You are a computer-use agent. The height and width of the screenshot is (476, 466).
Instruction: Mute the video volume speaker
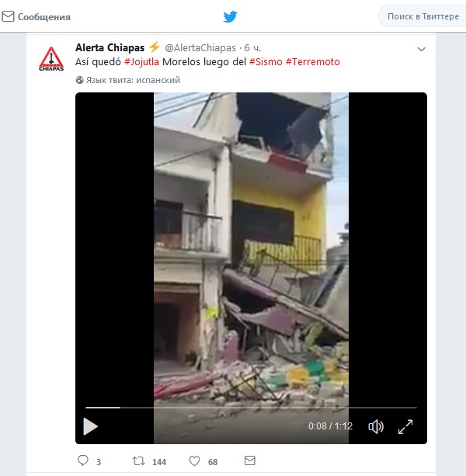376,426
